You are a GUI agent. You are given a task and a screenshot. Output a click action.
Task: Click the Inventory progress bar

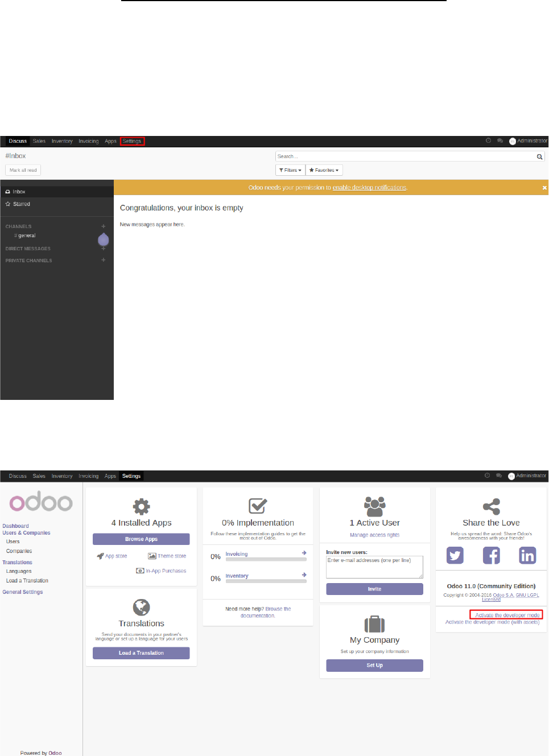tap(266, 581)
